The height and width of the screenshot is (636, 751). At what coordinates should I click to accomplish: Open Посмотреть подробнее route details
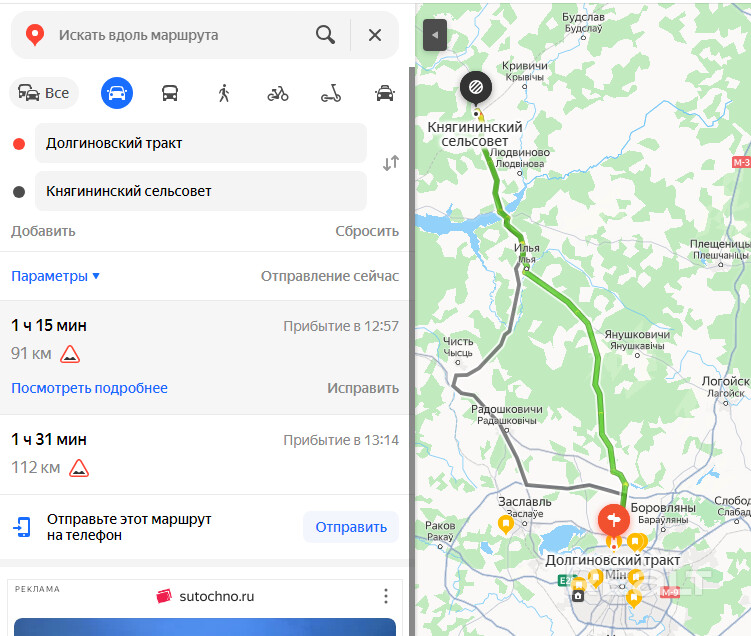point(90,388)
